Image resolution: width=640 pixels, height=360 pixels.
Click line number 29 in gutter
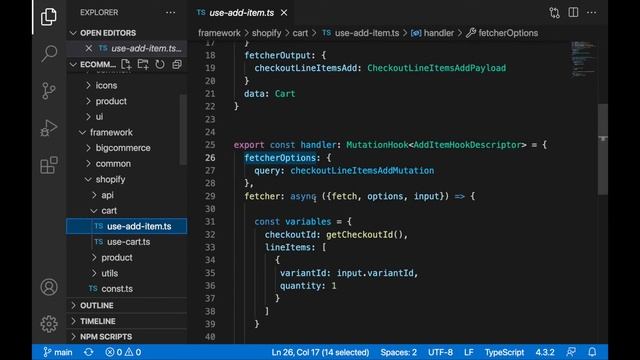(210, 196)
